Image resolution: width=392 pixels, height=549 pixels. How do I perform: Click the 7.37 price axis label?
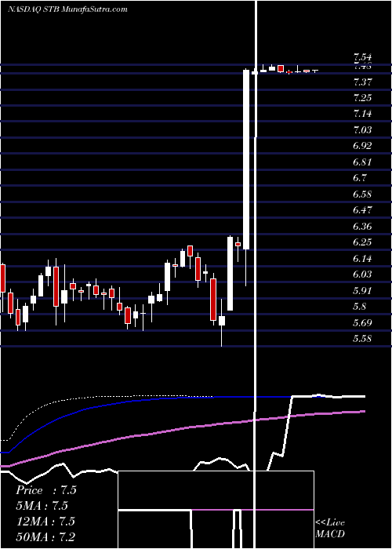pyautogui.click(x=362, y=82)
